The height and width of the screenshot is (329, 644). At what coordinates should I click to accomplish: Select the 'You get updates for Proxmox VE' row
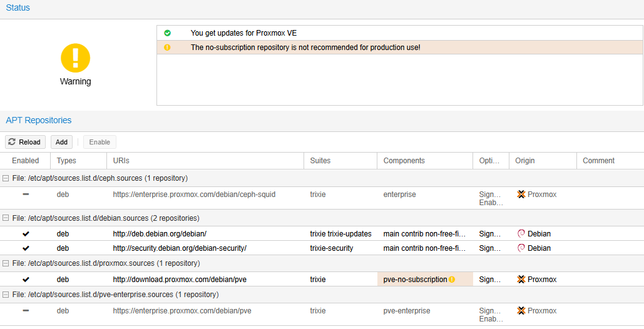[x=400, y=33]
